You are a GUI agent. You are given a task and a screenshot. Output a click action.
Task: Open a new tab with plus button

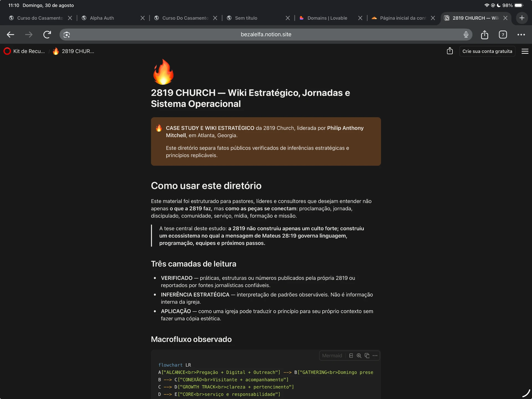[522, 18]
